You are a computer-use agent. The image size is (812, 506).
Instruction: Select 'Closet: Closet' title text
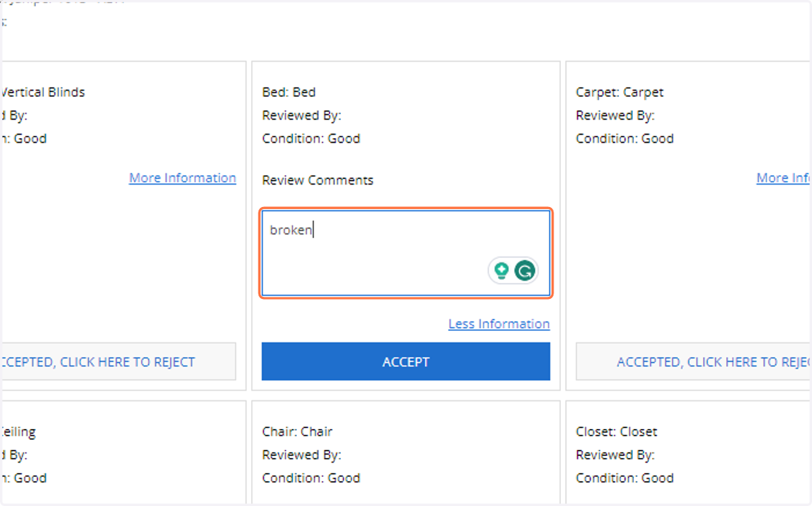616,432
